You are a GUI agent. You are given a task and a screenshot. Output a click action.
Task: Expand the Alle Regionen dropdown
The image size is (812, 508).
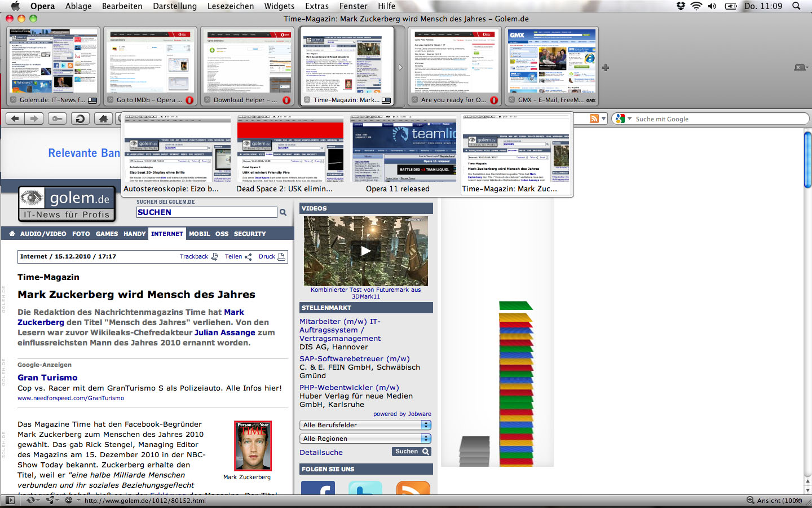tap(365, 439)
